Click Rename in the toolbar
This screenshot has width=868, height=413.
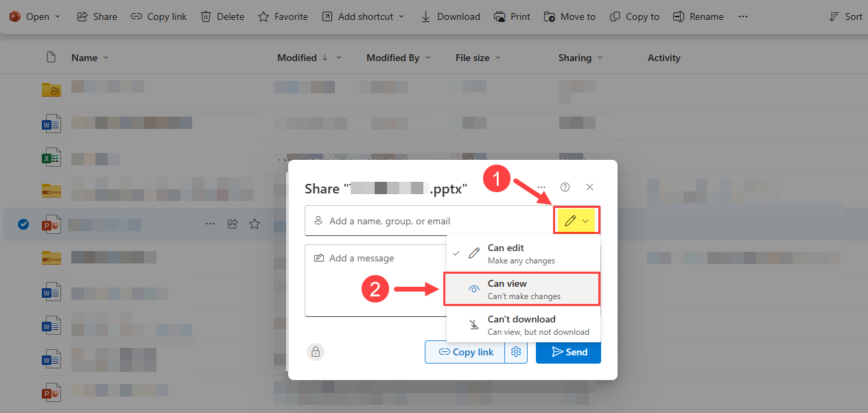point(698,16)
